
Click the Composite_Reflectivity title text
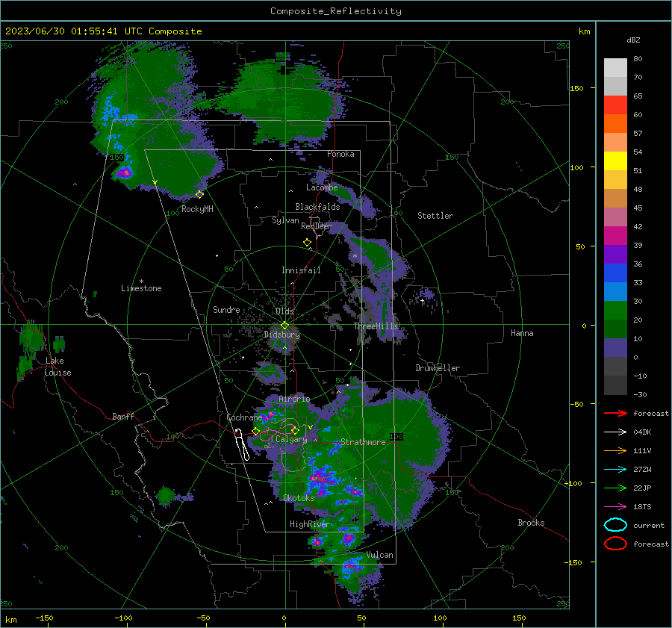point(335,11)
